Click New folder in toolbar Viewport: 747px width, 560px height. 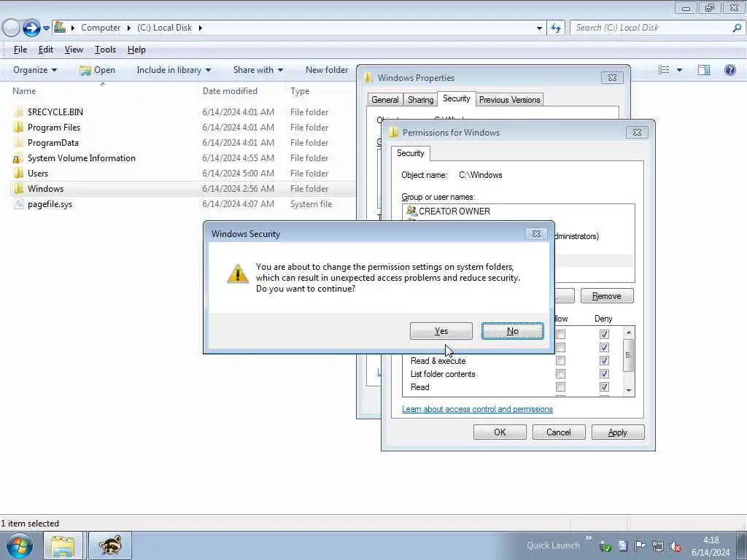point(327,70)
